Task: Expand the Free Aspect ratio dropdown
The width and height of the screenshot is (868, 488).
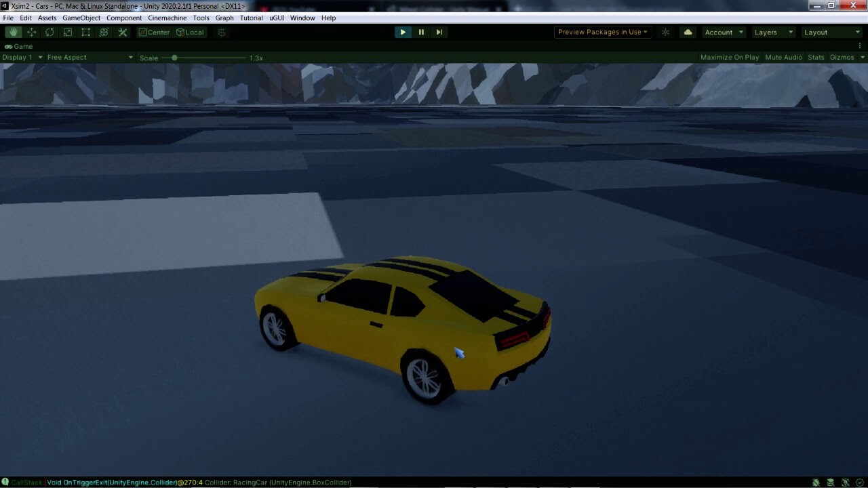Action: 88,57
